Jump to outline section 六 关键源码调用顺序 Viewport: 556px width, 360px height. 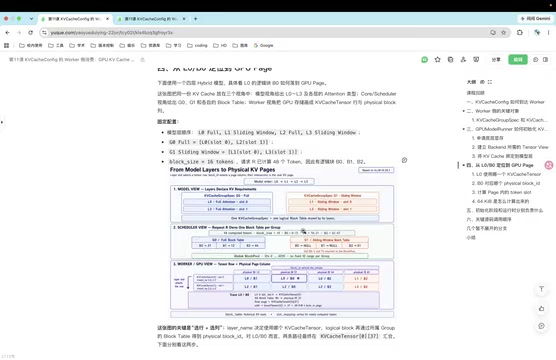[x=489, y=220]
